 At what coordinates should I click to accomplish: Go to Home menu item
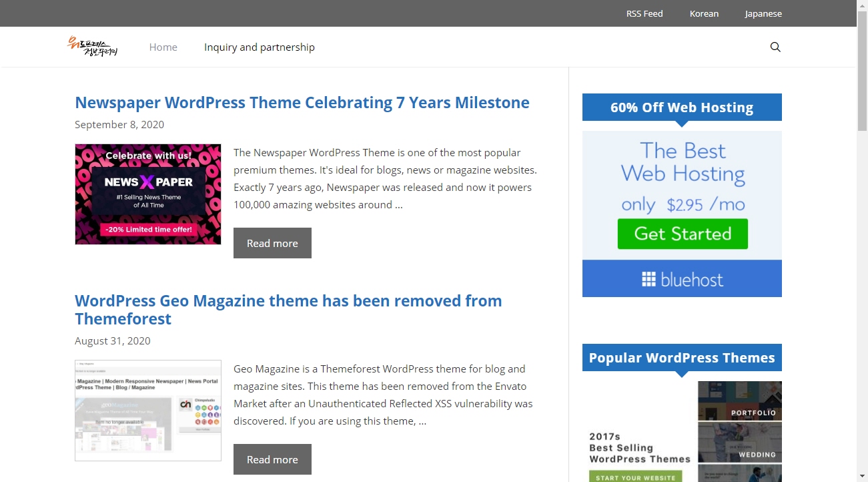[x=163, y=47]
